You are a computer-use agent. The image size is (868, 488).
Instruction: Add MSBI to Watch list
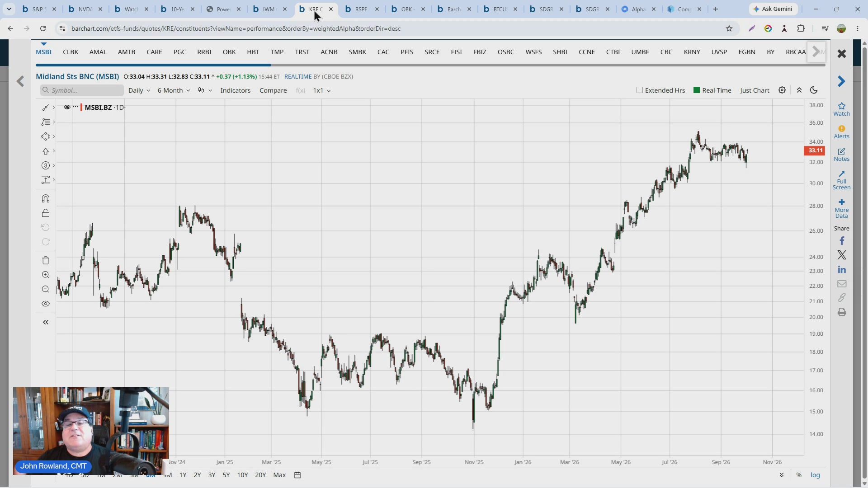tap(841, 109)
